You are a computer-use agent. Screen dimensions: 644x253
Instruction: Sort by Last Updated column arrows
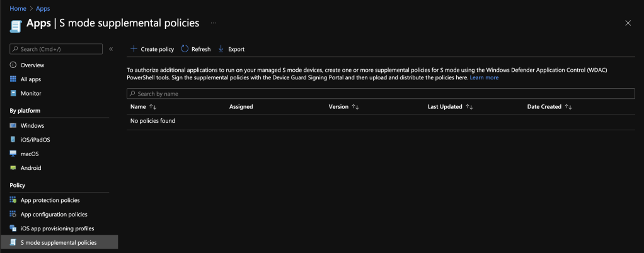469,107
